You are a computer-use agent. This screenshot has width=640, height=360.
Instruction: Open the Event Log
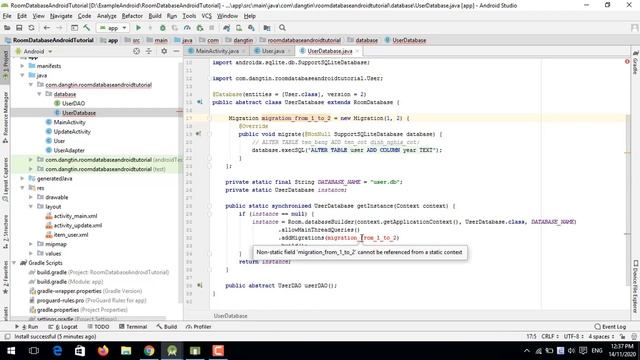[x=610, y=327]
